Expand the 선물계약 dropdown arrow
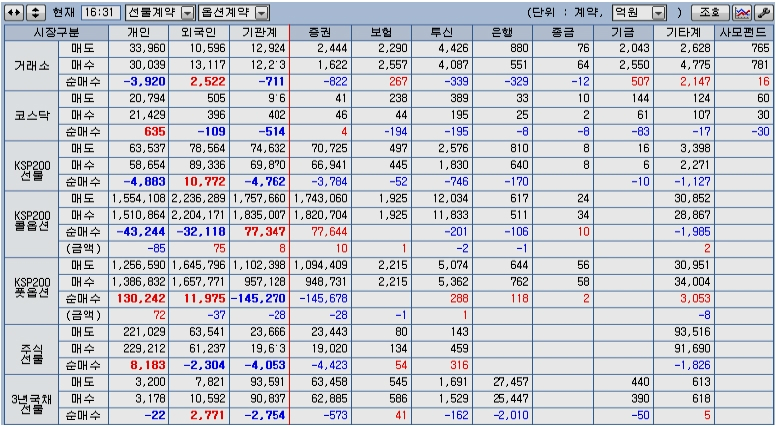 pos(189,13)
